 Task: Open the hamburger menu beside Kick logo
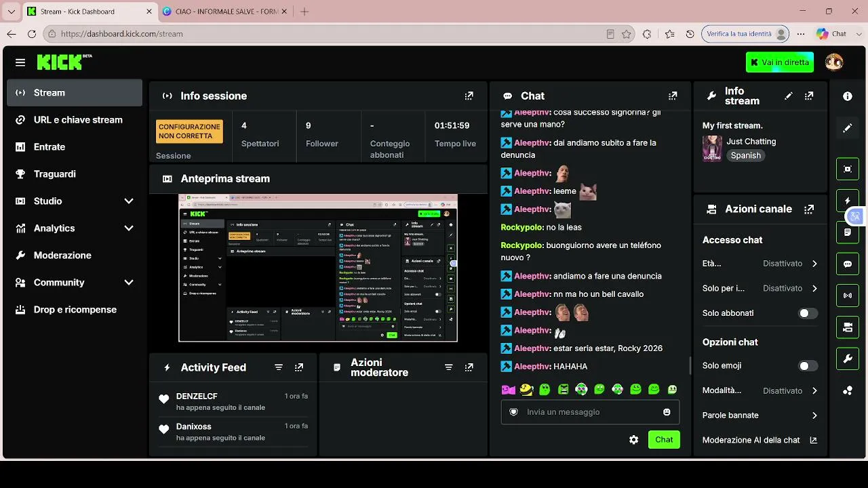click(x=20, y=62)
